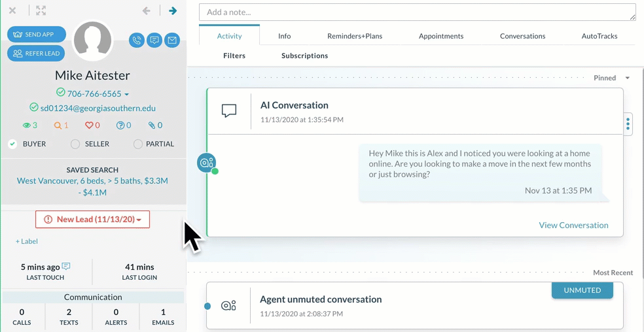The width and height of the screenshot is (644, 332).
Task: Open phone number dropdown arrow
Action: [126, 94]
